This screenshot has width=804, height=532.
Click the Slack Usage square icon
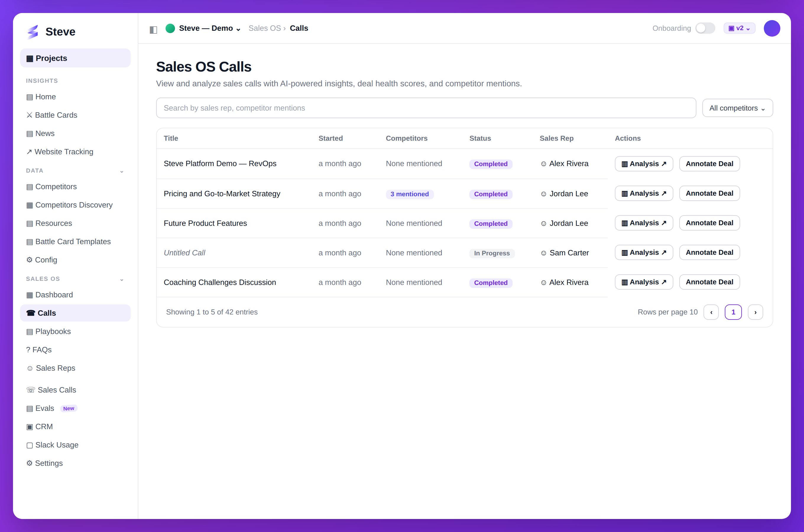pos(30,445)
